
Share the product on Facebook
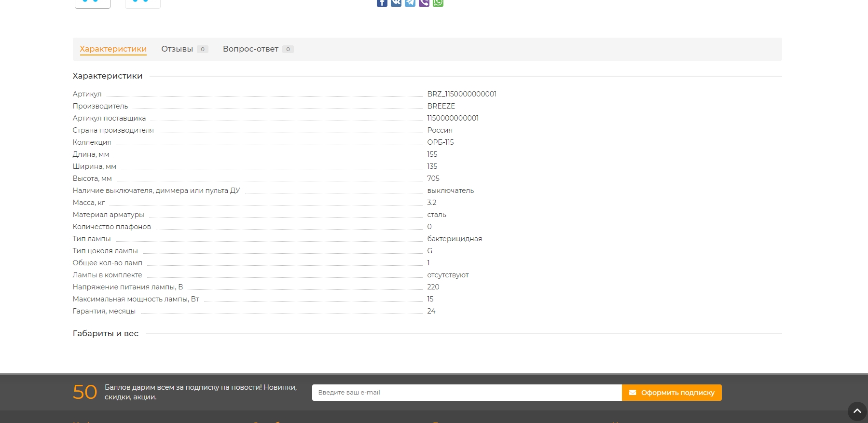(x=382, y=2)
